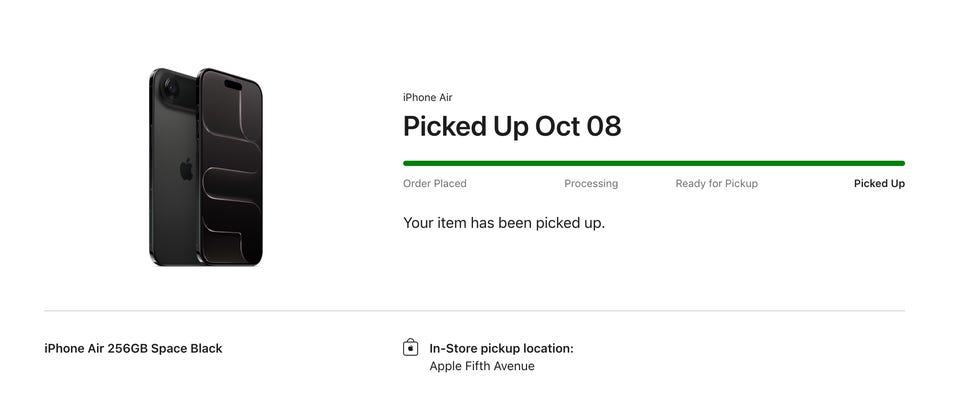Click the Apple logo on the iPhone's back
This screenshot has width=960, height=411.
coord(186,169)
